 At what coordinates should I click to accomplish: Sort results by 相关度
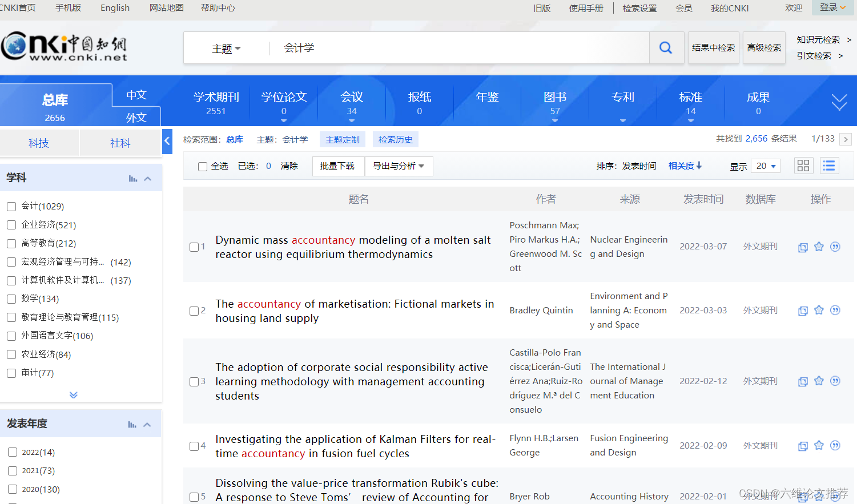click(685, 166)
